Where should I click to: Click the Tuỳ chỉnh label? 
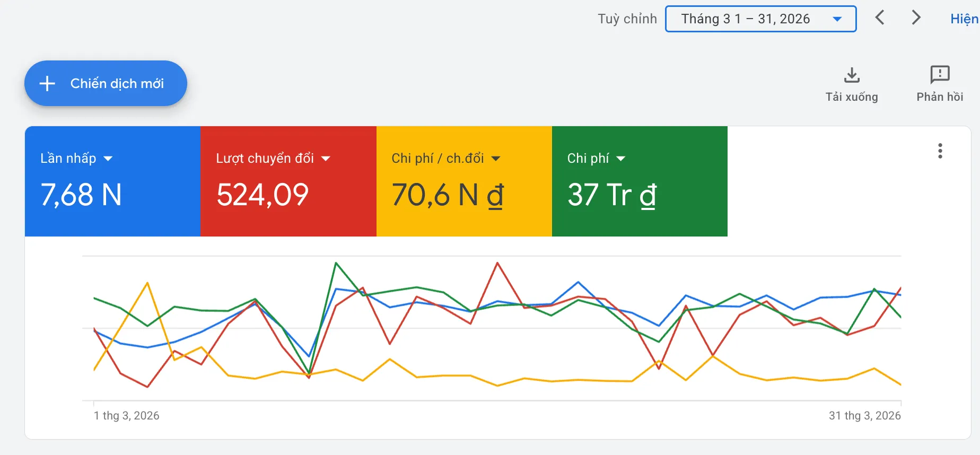(627, 19)
